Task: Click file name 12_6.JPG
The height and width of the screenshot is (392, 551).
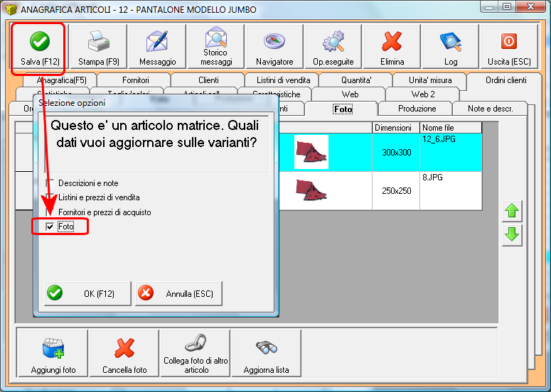Action: click(439, 139)
